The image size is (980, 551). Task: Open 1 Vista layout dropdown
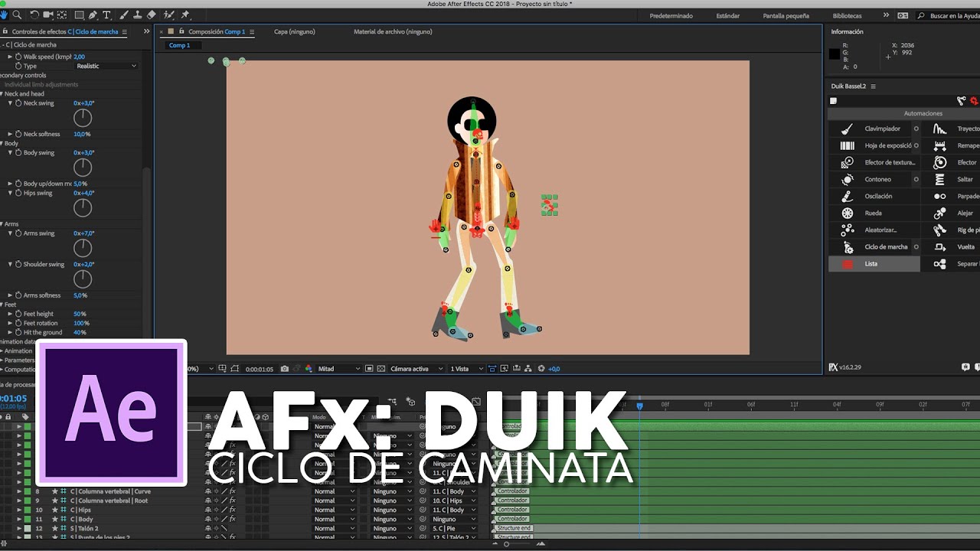coord(468,369)
